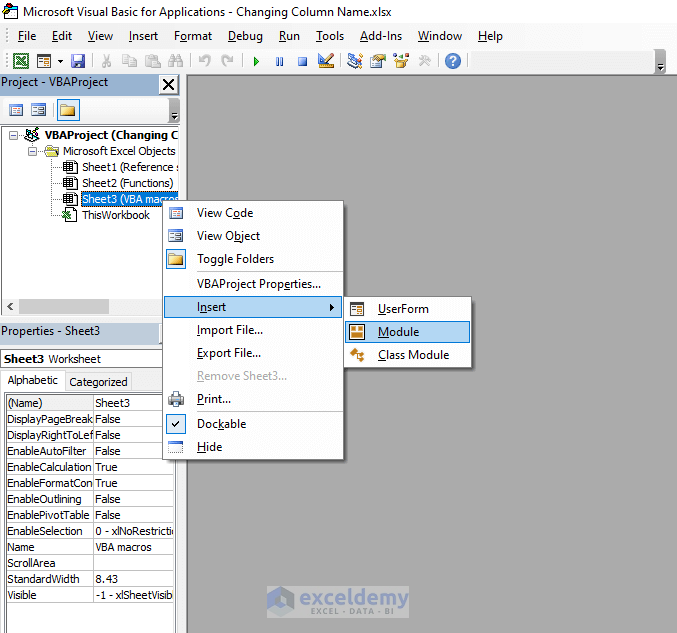Open the Tools menu

coord(330,36)
